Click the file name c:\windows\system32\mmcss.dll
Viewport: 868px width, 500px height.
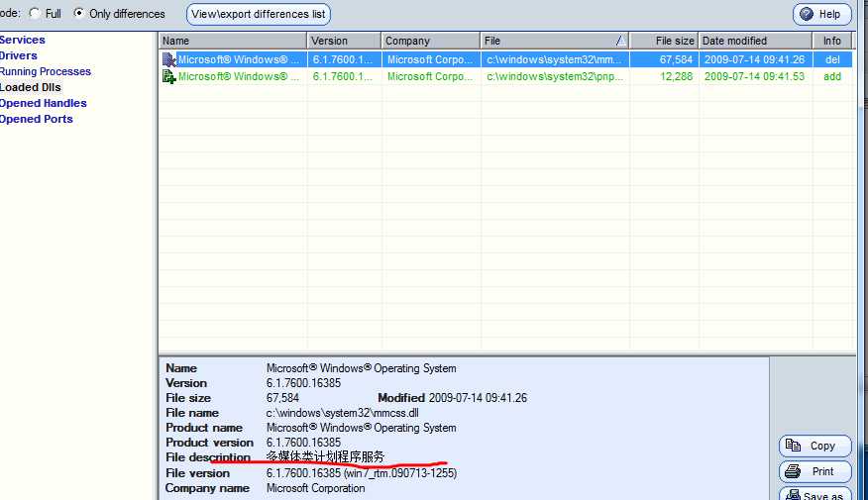pos(342,413)
